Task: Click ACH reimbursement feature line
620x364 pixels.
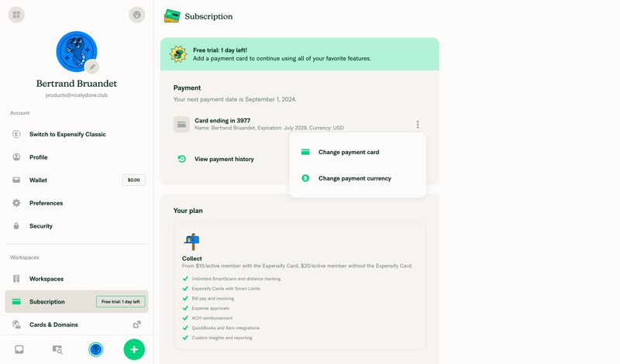Action: coord(212,318)
